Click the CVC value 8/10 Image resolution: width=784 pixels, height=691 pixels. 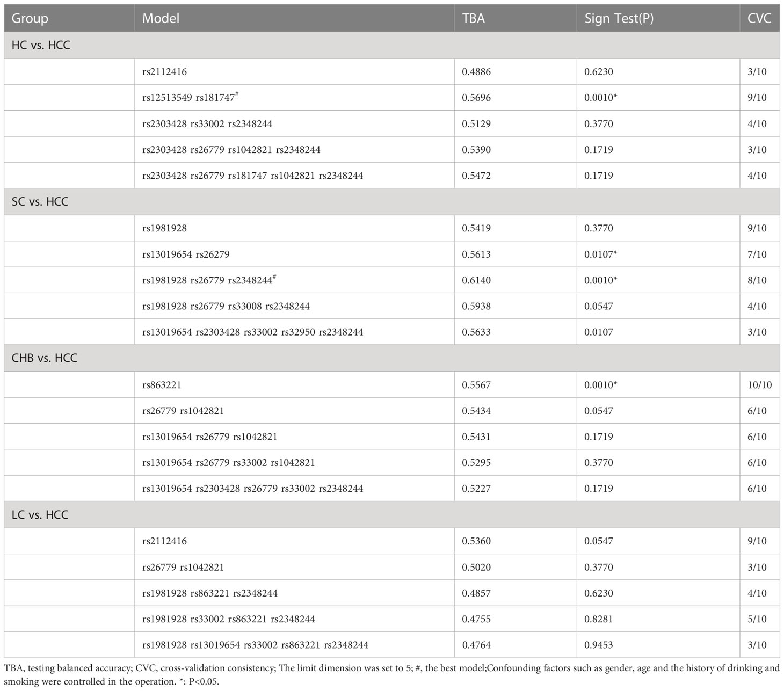[757, 280]
